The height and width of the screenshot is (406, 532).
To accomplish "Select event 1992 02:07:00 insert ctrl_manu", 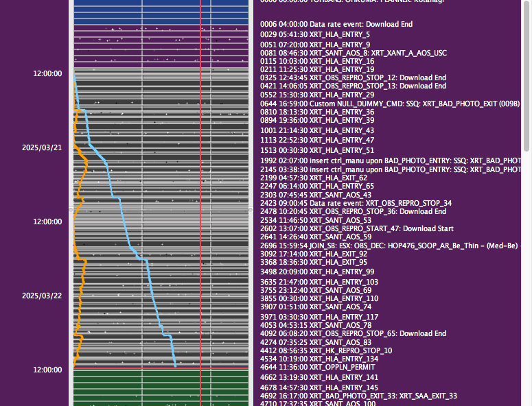I will pos(391,161).
